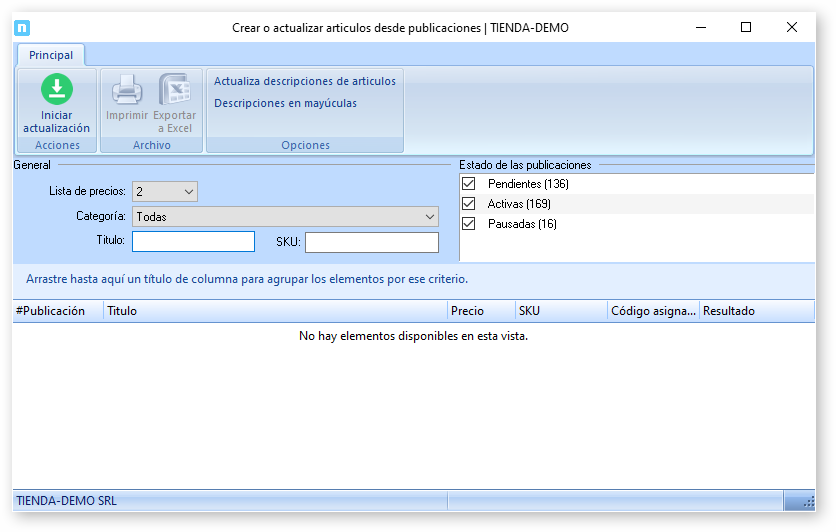This screenshot has height=532, width=836.
Task: Toggle the Activas (169) checkbox
Action: click(468, 204)
